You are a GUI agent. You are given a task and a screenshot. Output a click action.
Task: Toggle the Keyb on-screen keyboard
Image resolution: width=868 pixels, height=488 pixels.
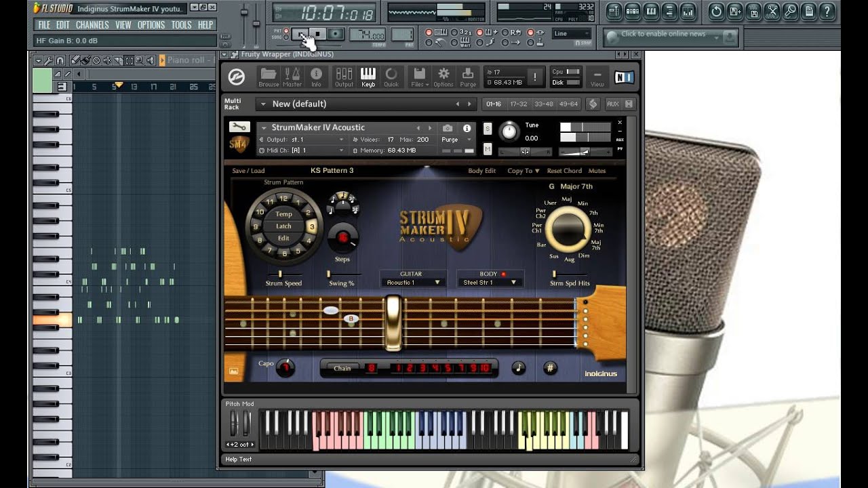click(x=368, y=77)
